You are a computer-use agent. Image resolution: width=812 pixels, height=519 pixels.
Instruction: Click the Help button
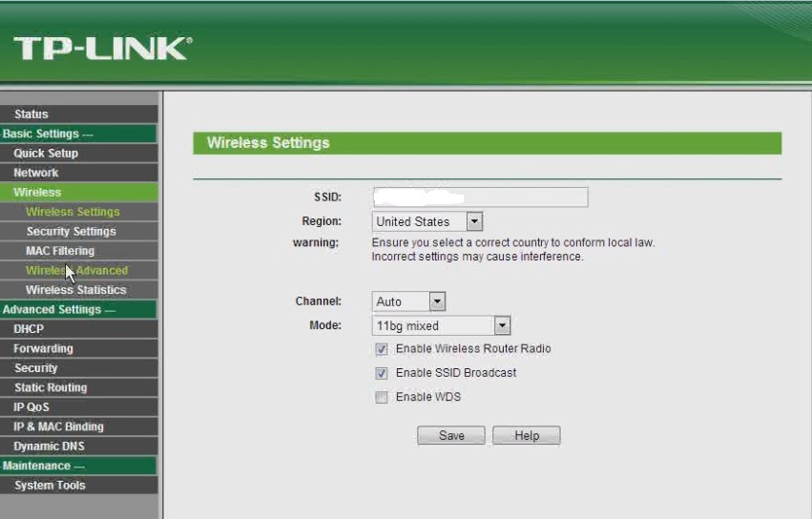click(526, 436)
